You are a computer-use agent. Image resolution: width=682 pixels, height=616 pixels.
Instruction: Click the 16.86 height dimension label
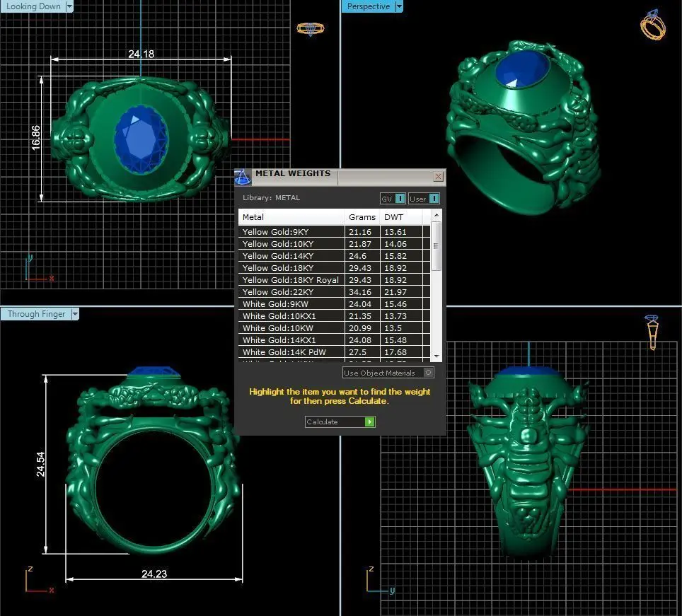(x=35, y=138)
